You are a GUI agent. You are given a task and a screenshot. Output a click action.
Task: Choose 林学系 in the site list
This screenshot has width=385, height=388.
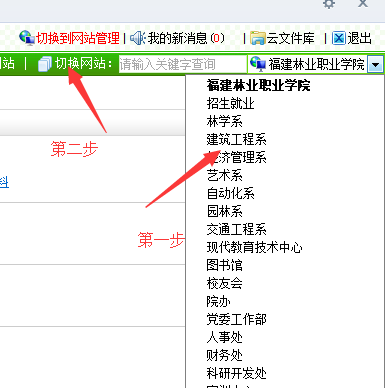[225, 121]
